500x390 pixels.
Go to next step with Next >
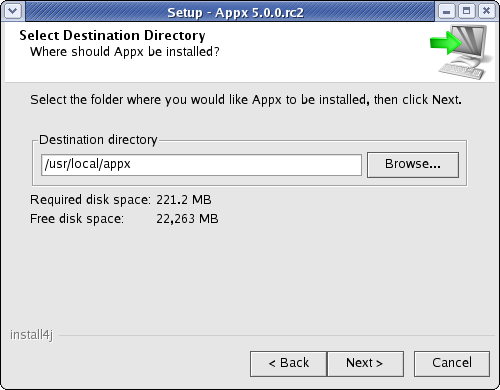365,363
